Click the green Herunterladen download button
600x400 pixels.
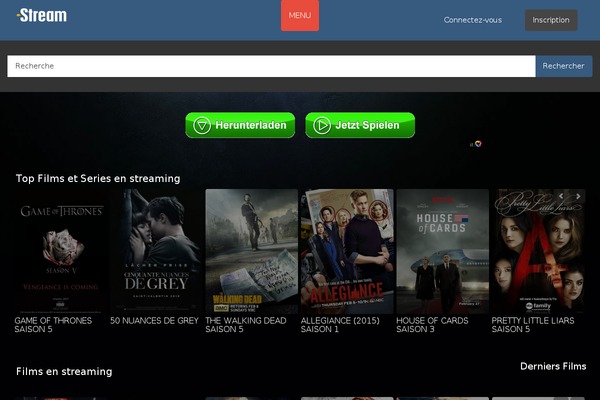coord(240,125)
